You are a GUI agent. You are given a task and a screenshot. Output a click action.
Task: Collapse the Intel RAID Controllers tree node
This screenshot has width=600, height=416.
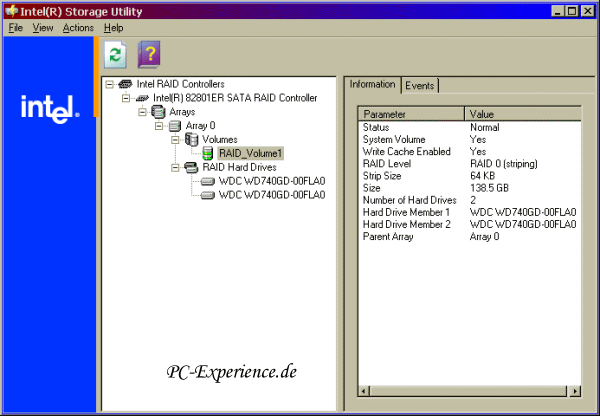(109, 84)
